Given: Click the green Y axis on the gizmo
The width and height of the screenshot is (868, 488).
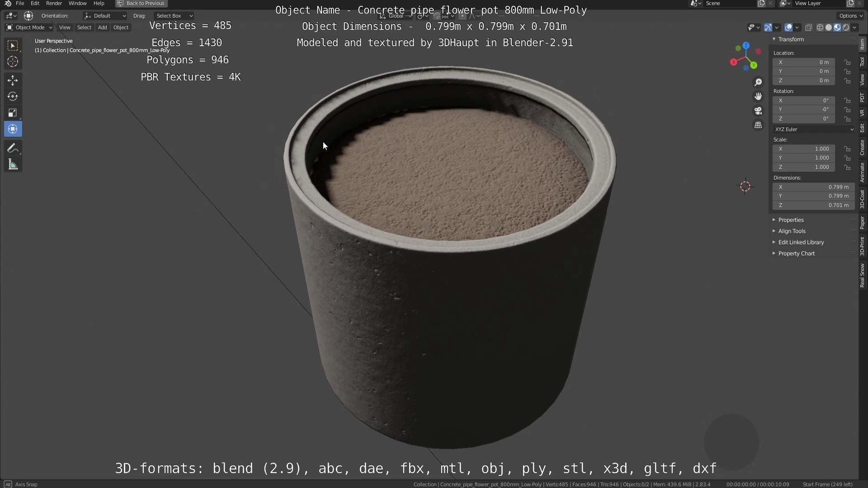Looking at the screenshot, I should point(754,66).
